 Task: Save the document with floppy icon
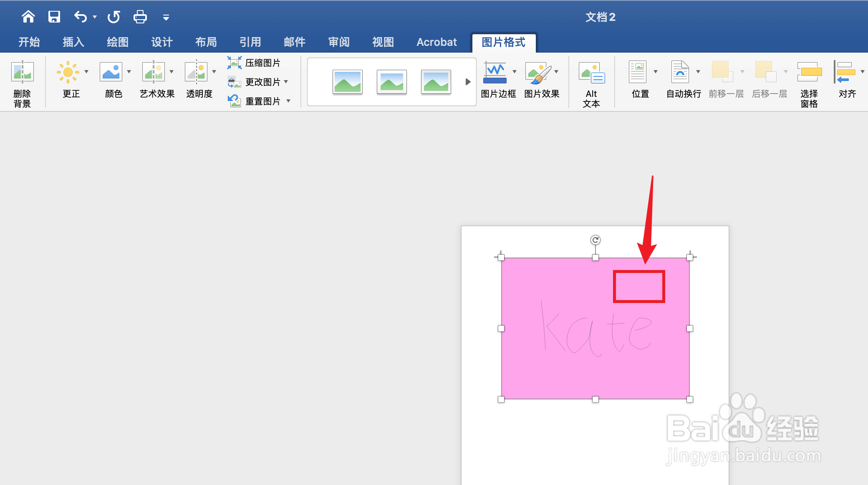point(54,17)
